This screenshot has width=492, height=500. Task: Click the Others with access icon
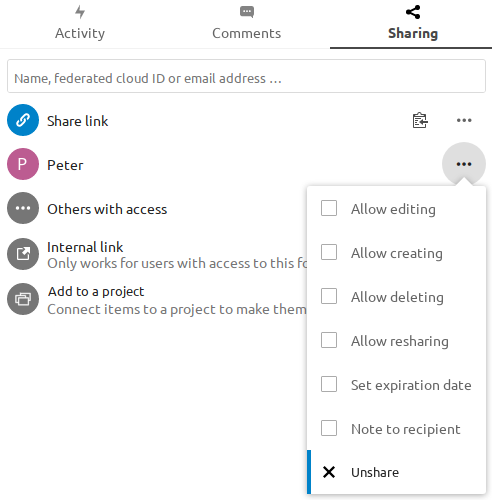23,208
